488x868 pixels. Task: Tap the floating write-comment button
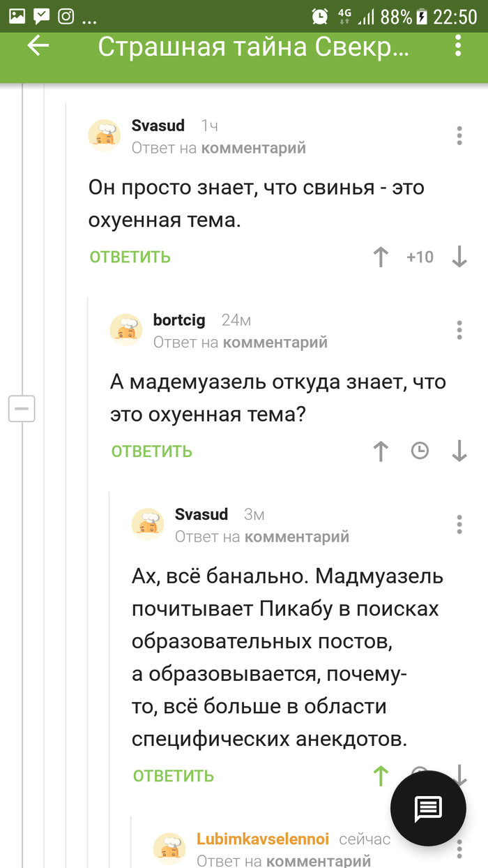click(428, 809)
